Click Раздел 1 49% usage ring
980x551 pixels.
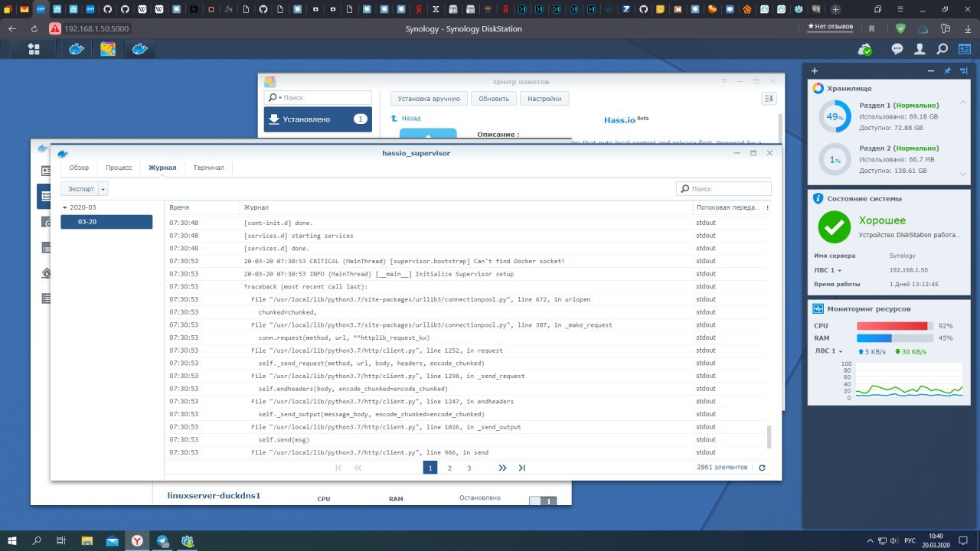(834, 117)
